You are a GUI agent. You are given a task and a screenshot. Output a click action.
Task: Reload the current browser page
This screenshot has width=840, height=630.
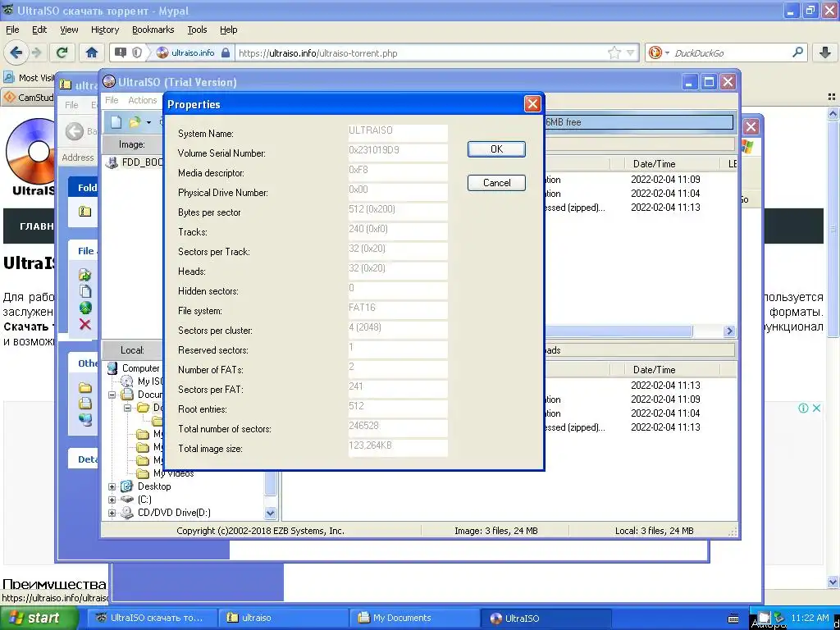[62, 52]
